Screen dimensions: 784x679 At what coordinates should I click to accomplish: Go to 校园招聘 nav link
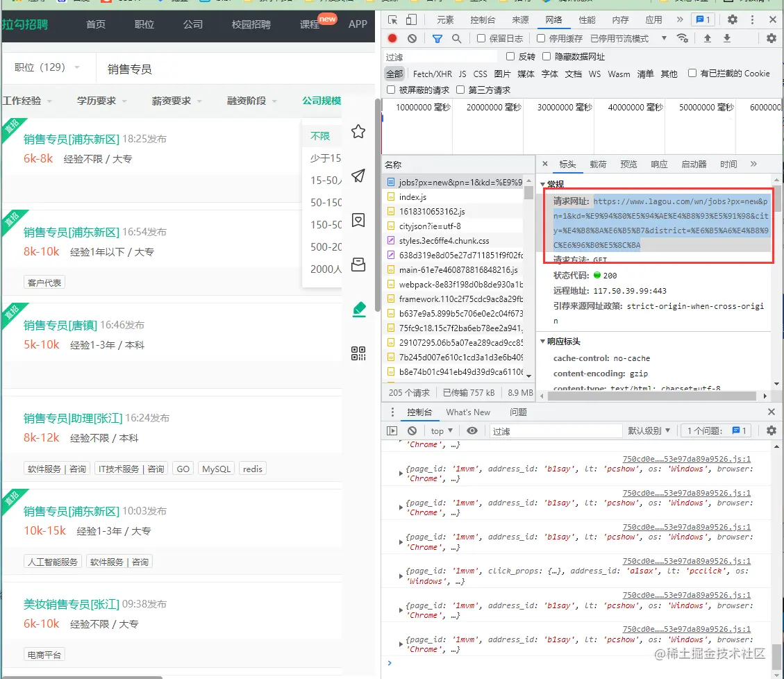[251, 24]
